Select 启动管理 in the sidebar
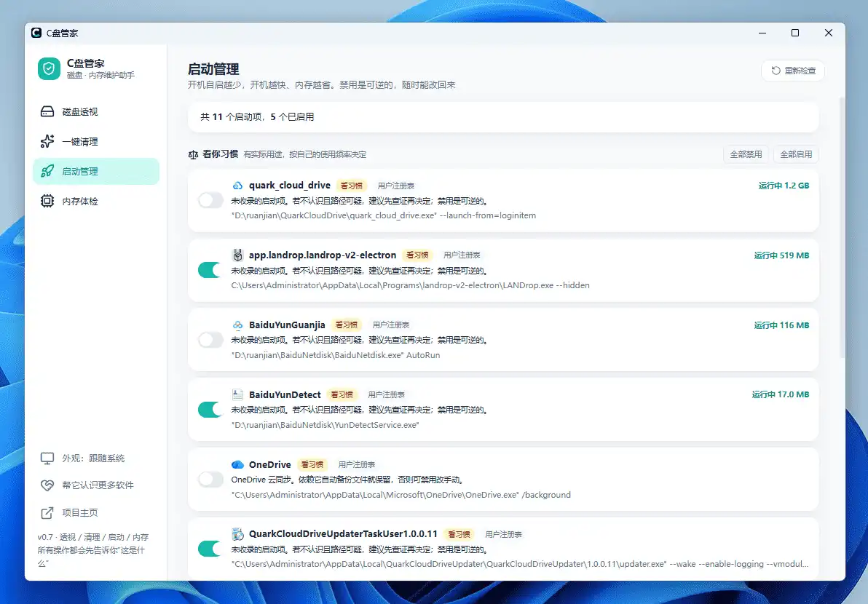This screenshot has width=868, height=604. coord(96,172)
